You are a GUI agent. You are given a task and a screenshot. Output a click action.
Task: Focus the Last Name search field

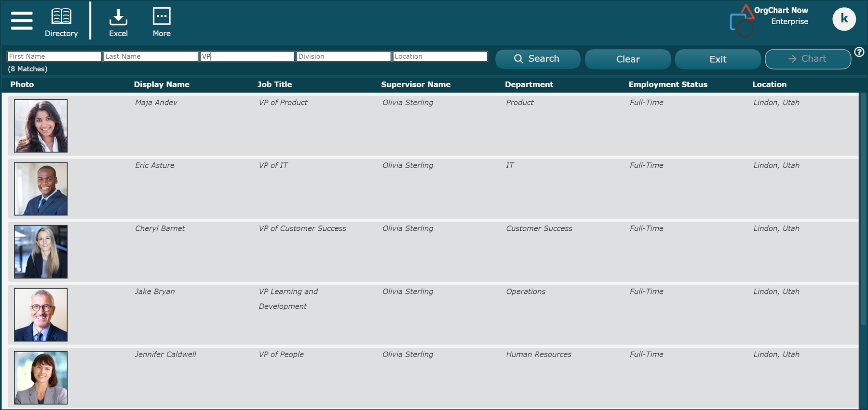(150, 56)
